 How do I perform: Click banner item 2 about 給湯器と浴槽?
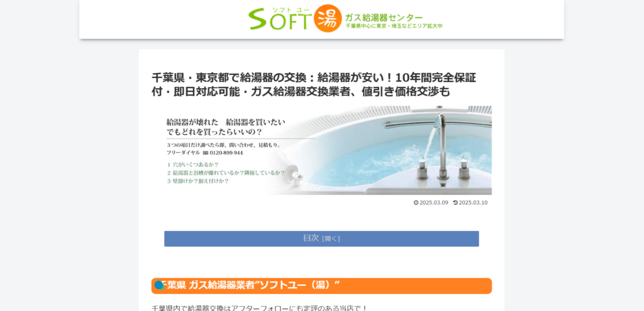click(226, 172)
